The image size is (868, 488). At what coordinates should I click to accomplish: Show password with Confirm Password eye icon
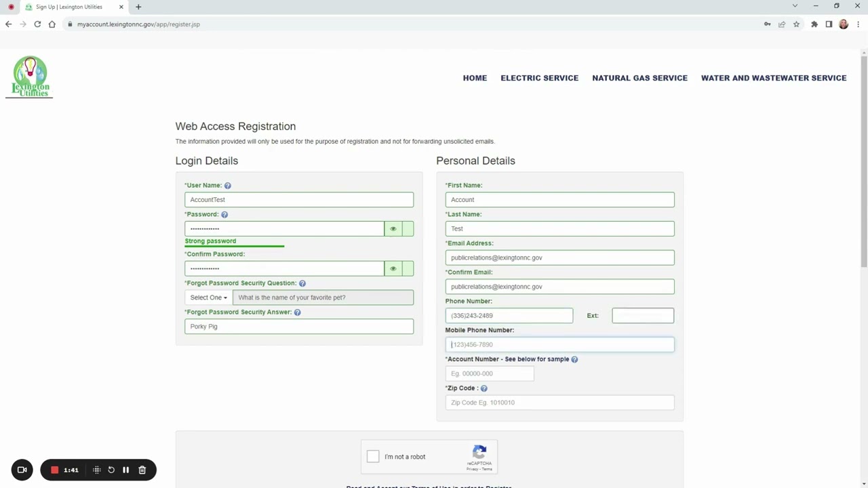click(x=393, y=269)
